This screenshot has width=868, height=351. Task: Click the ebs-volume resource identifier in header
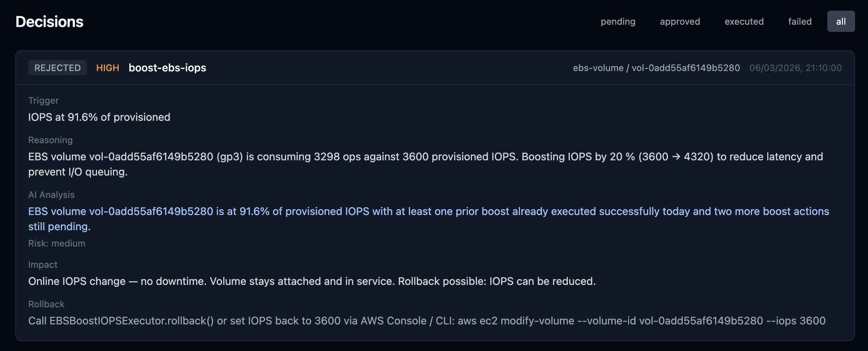click(656, 68)
